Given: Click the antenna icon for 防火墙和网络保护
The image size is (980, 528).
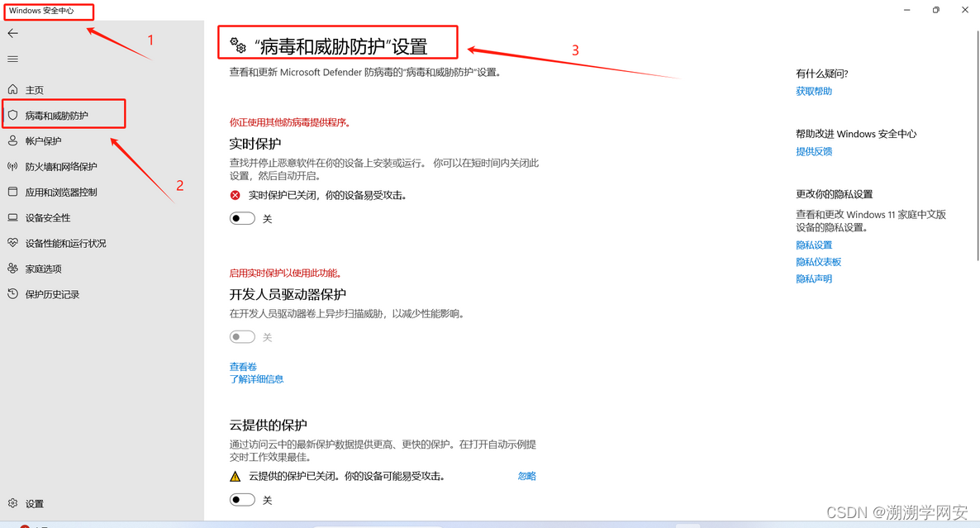Looking at the screenshot, I should [13, 166].
